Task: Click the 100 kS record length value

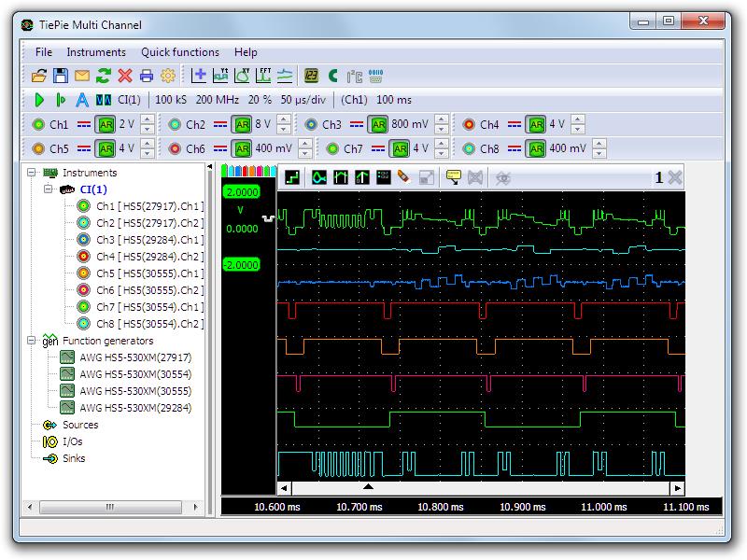Action: 171,100
